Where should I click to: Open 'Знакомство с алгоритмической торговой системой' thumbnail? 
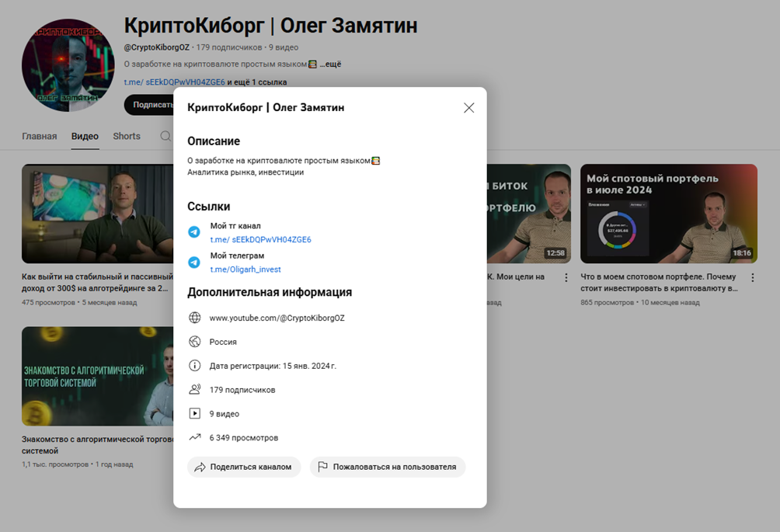98,376
